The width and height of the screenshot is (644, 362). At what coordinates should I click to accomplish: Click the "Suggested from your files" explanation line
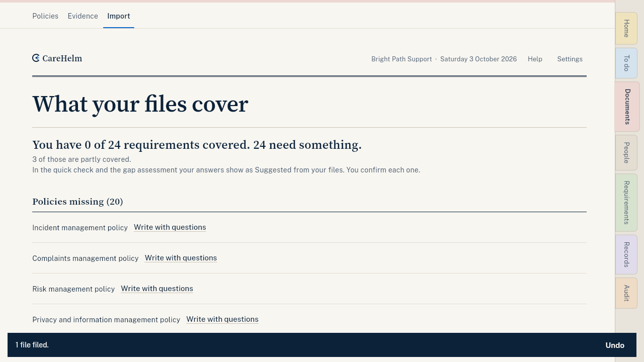[x=226, y=170]
